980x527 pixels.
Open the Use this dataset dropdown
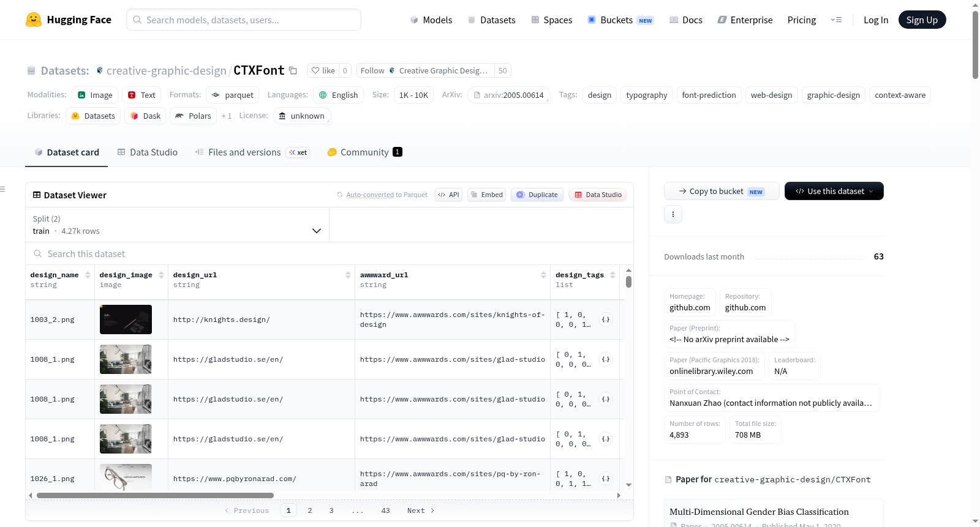point(834,191)
